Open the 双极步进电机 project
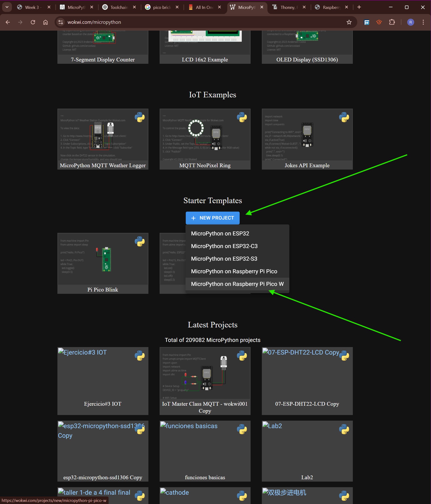This screenshot has height=504, width=431. 307,496
